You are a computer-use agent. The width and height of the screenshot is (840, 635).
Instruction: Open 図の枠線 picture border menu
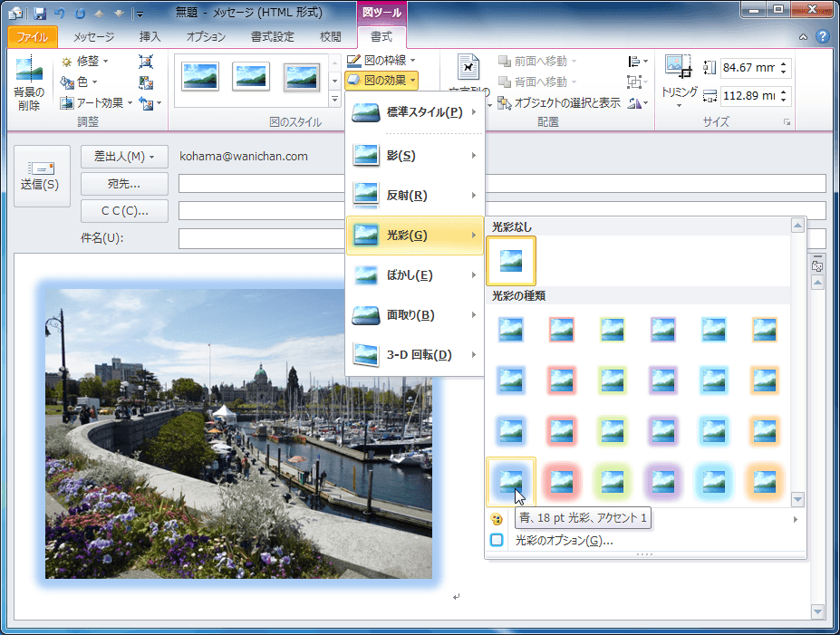(x=381, y=60)
